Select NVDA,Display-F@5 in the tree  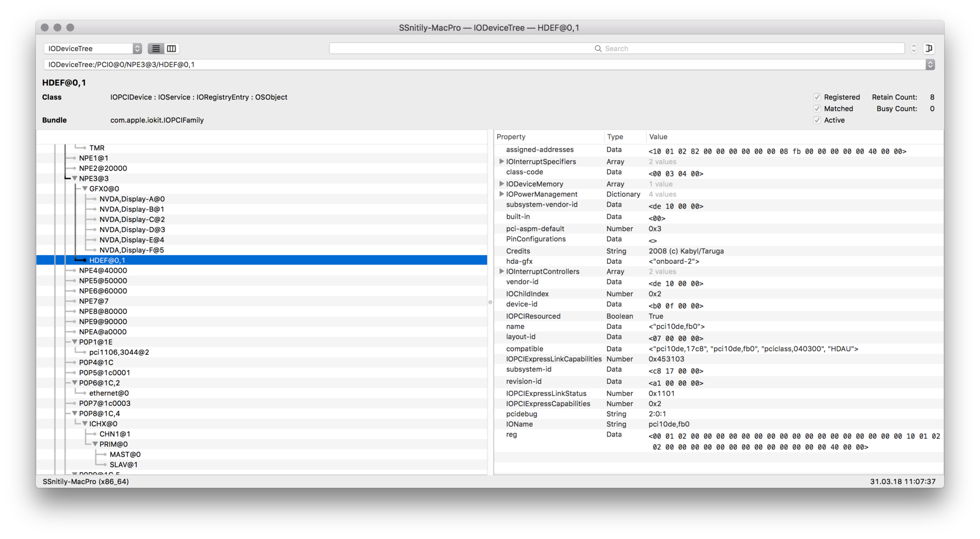click(131, 250)
